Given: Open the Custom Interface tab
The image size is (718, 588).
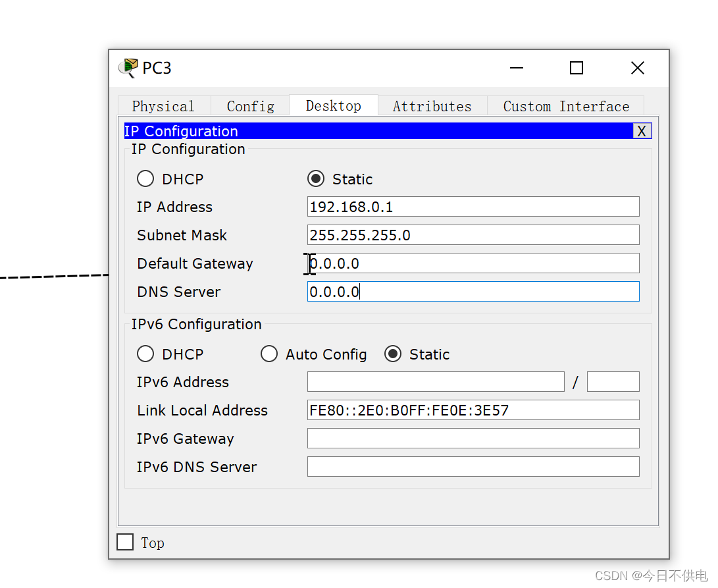Looking at the screenshot, I should (566, 106).
